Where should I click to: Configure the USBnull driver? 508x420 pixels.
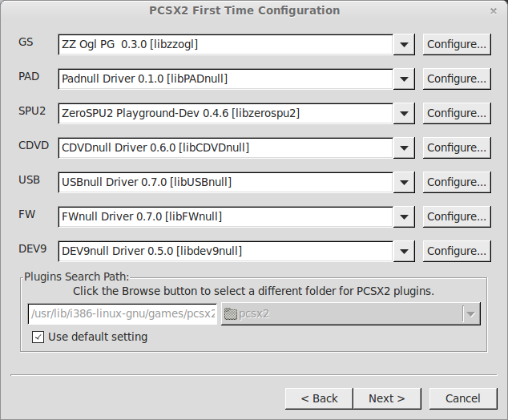coord(457,183)
